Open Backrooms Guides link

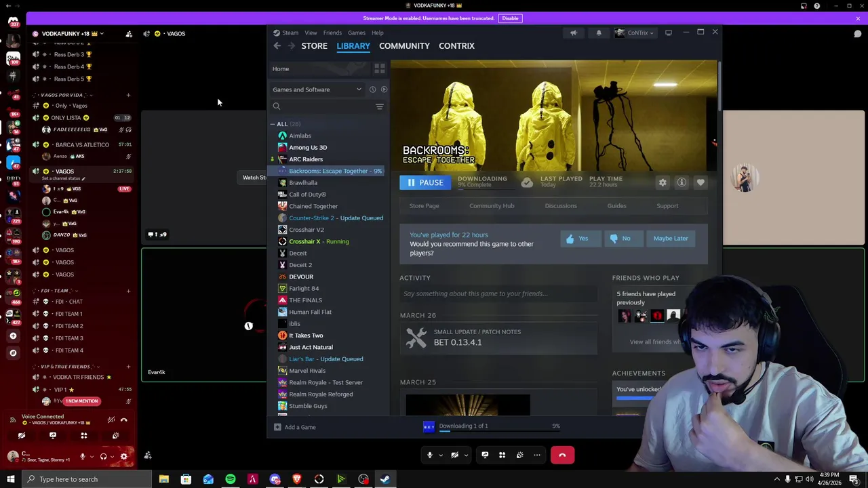[x=616, y=205]
